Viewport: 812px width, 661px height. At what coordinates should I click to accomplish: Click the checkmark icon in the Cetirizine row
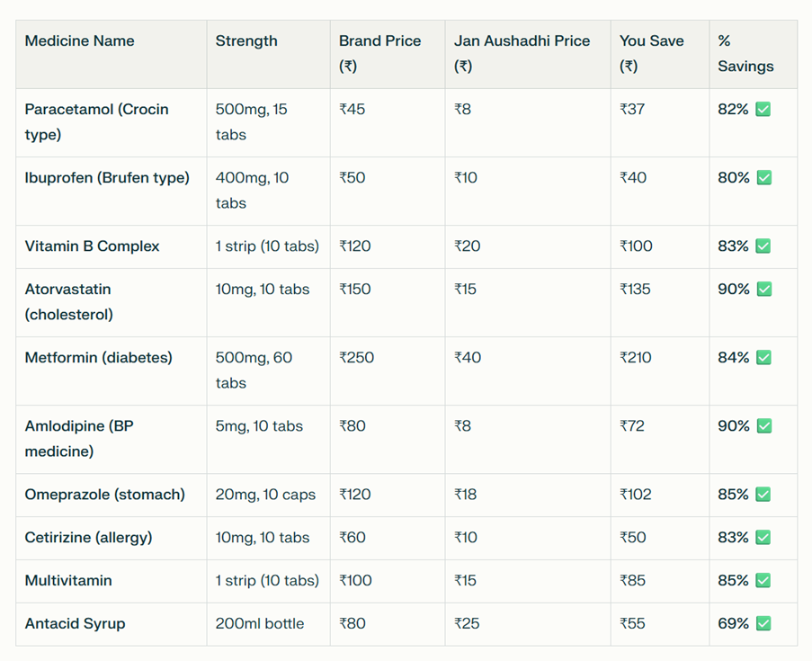[x=763, y=538]
